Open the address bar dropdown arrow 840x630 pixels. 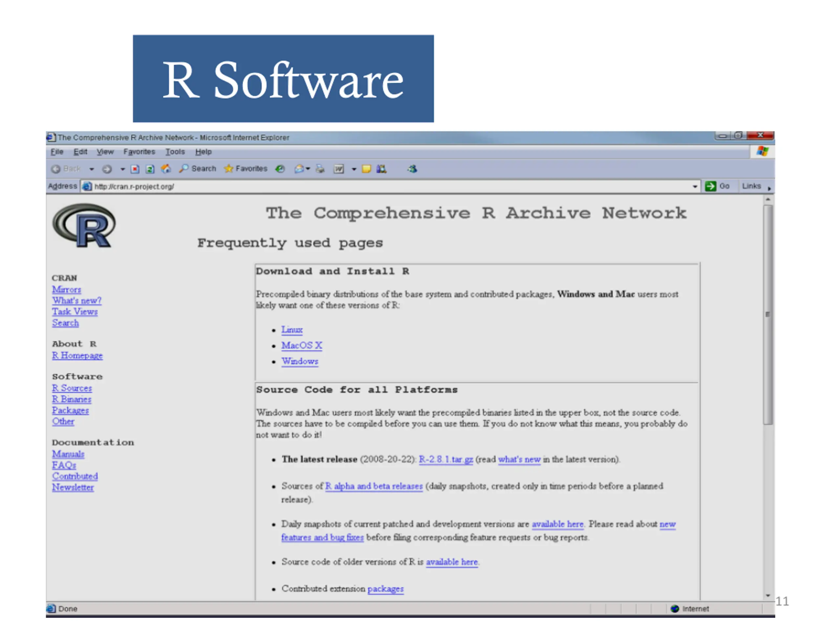click(x=695, y=186)
